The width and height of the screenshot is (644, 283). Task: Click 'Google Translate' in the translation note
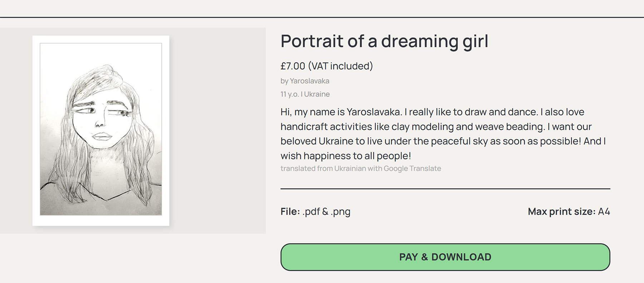click(412, 169)
